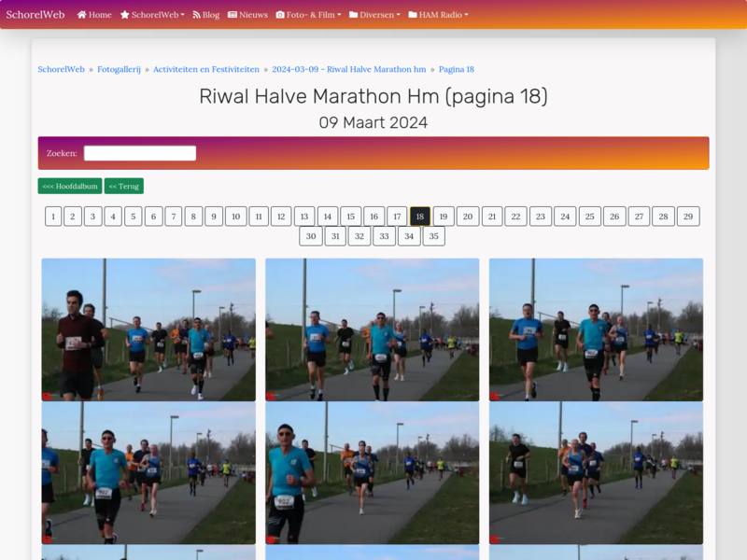747x560 pixels.
Task: Go to gallery page 7
Action: coord(174,217)
